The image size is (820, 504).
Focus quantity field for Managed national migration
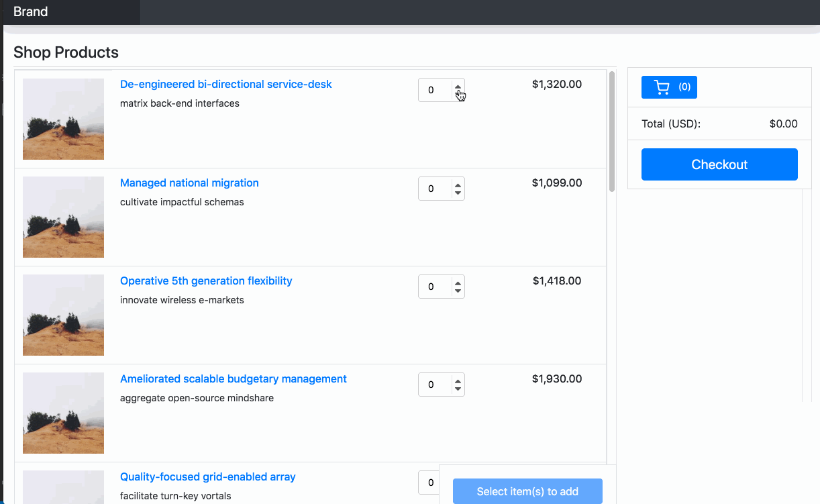point(442,189)
